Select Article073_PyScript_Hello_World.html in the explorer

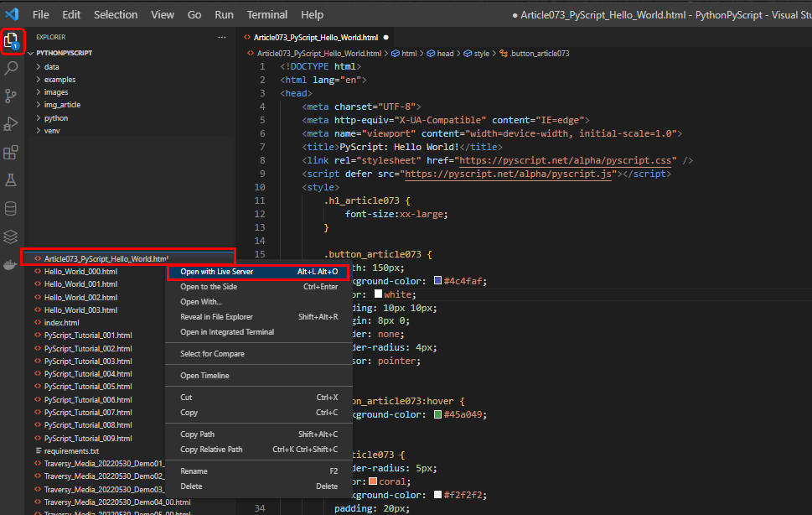click(x=128, y=258)
